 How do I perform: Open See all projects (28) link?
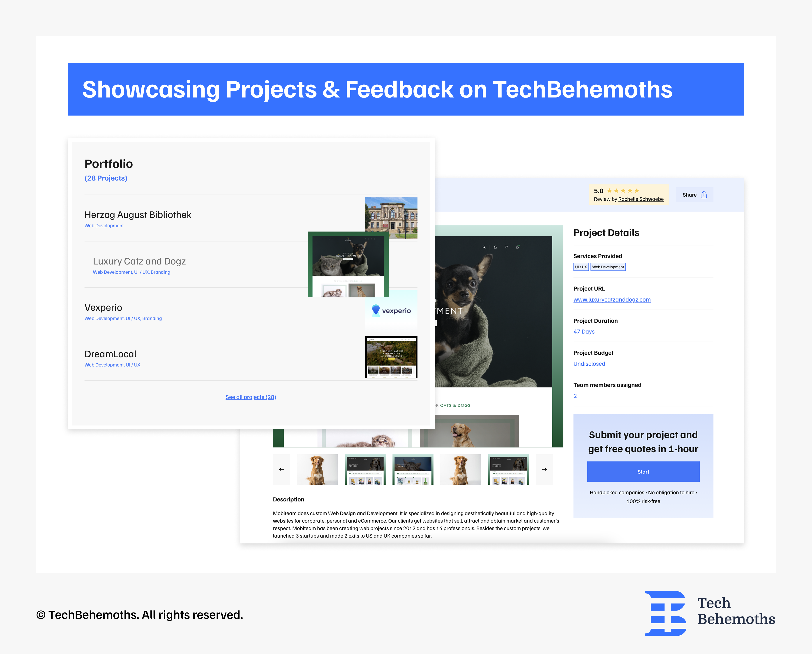click(x=251, y=397)
